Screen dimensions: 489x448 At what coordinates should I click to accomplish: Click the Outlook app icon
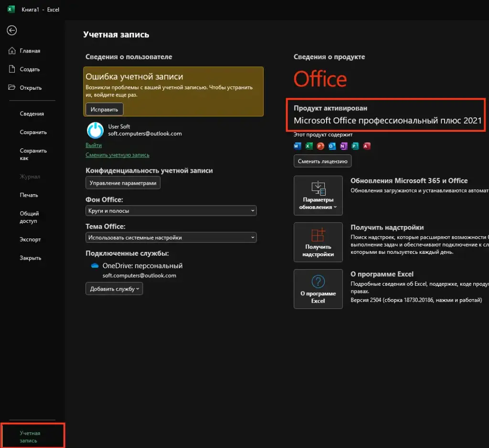click(x=332, y=146)
